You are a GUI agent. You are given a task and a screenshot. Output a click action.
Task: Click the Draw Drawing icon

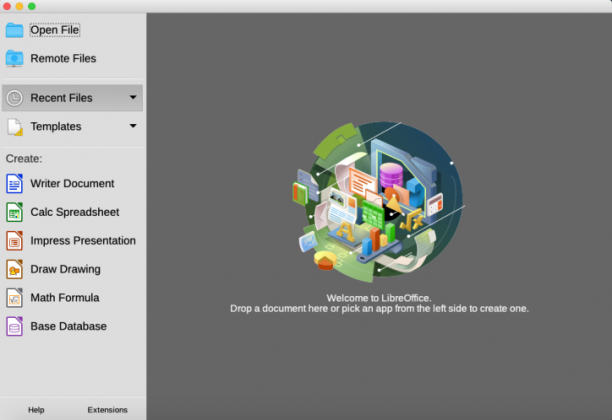click(x=14, y=269)
